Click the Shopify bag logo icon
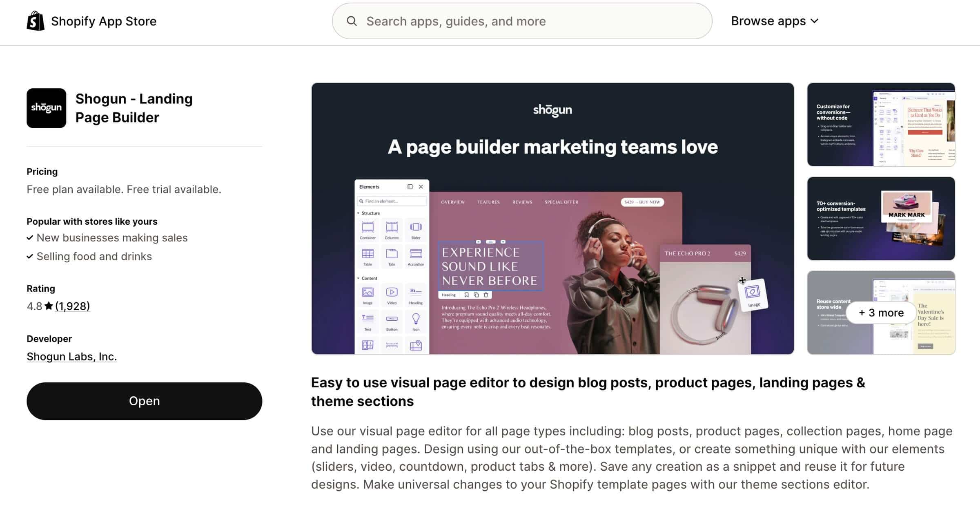980x505 pixels. tap(36, 21)
